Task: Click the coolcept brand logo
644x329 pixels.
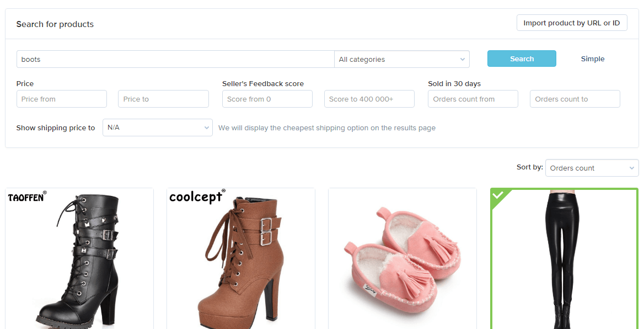Action: tap(197, 197)
